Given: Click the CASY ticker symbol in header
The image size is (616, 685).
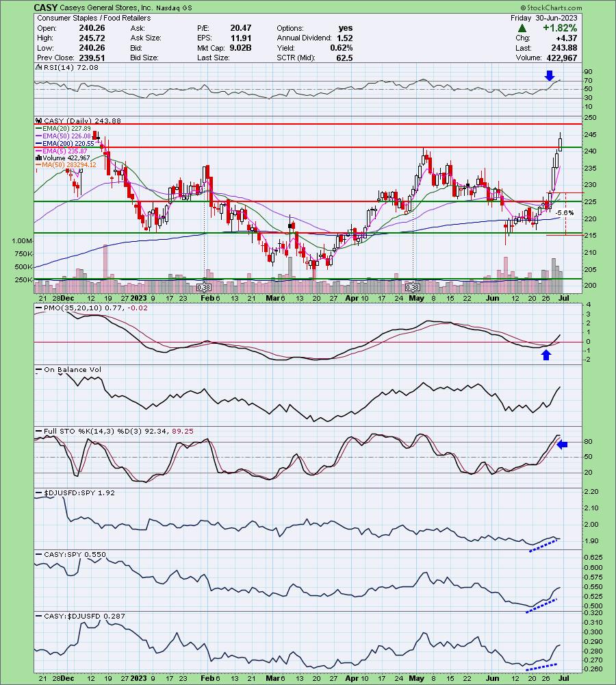Looking at the screenshot, I should pyautogui.click(x=45, y=8).
